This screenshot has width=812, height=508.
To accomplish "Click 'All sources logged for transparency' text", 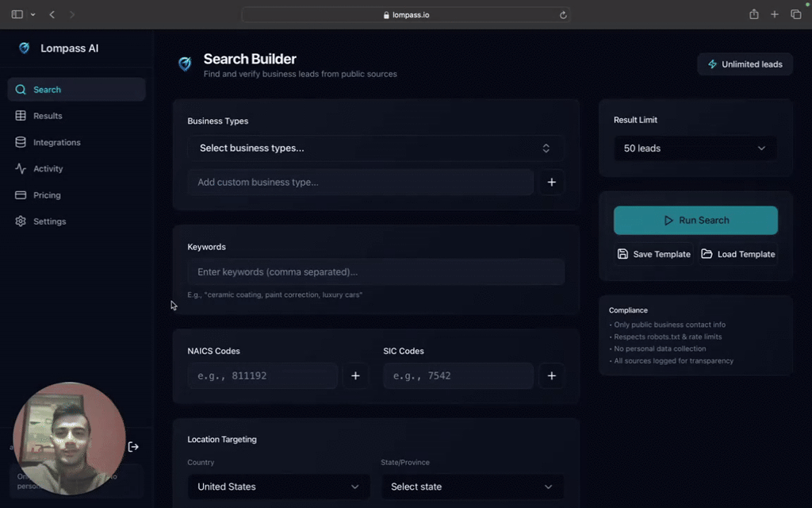I will 674,361.
